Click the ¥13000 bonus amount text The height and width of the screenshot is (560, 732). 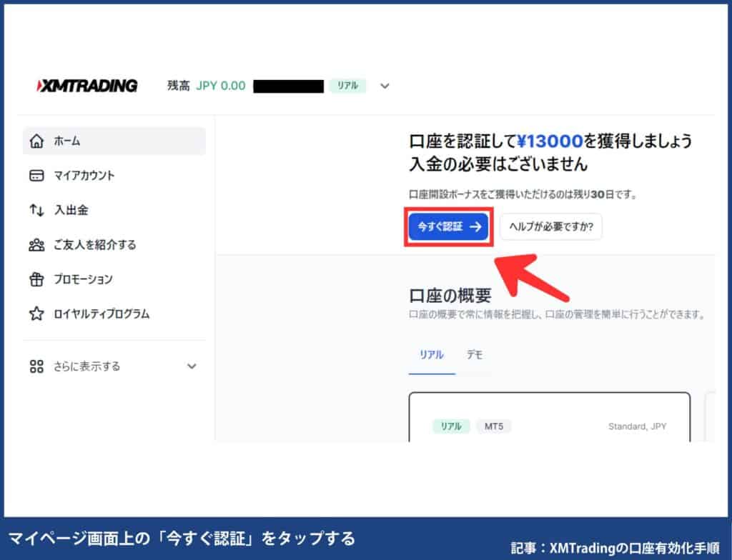[x=550, y=141]
